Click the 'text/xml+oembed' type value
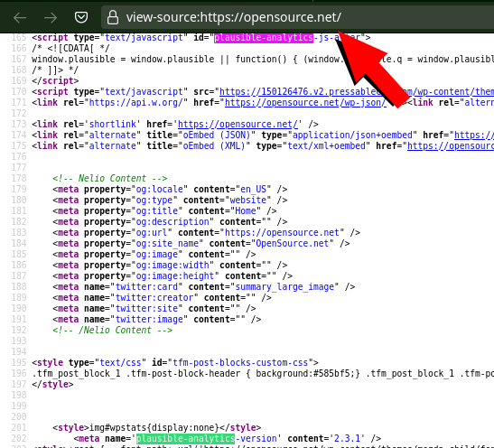 click(x=326, y=145)
